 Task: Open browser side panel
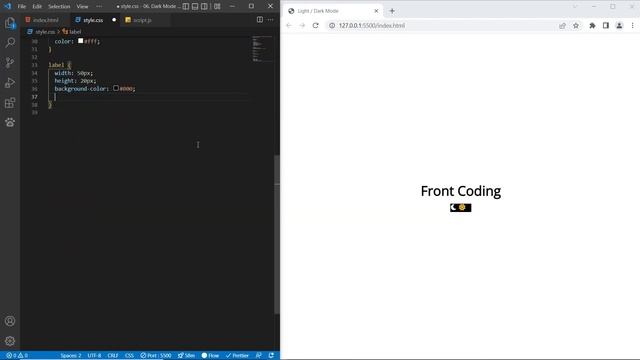606,25
